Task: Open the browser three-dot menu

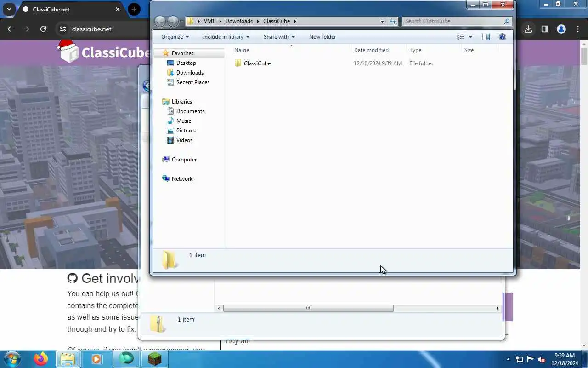Action: pos(578,29)
